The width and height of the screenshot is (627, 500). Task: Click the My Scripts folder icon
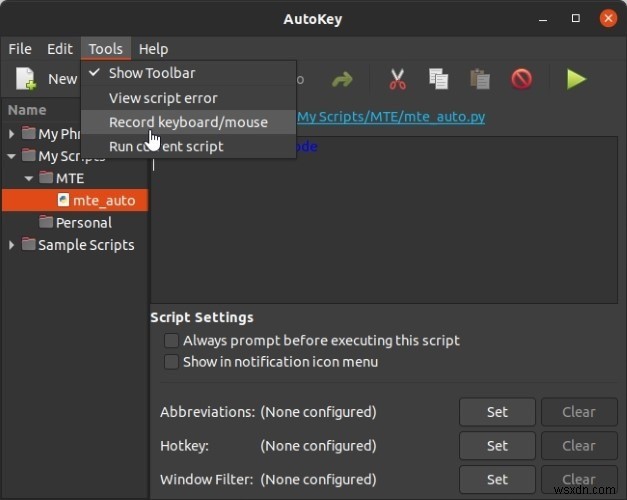tap(28, 155)
